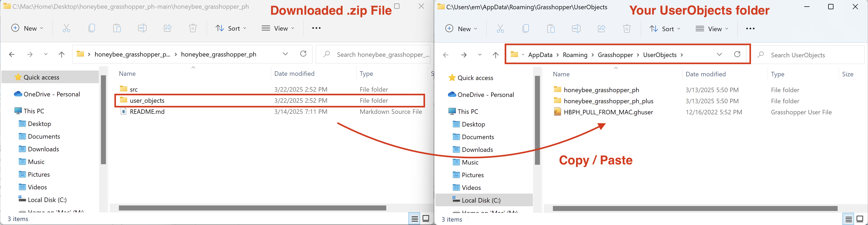Screen dimensions: 868x225
Task: Sort UserObjects window by Name column
Action: click(561, 74)
